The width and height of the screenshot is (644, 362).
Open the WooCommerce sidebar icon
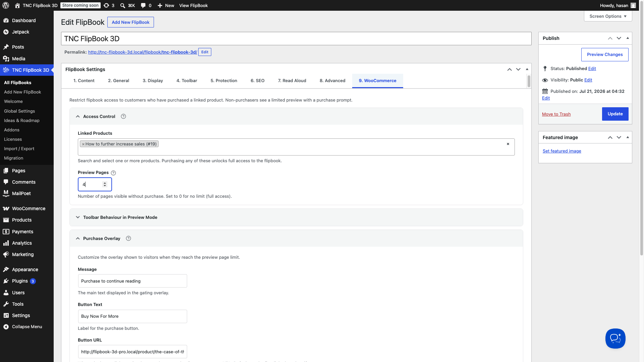pos(6,208)
